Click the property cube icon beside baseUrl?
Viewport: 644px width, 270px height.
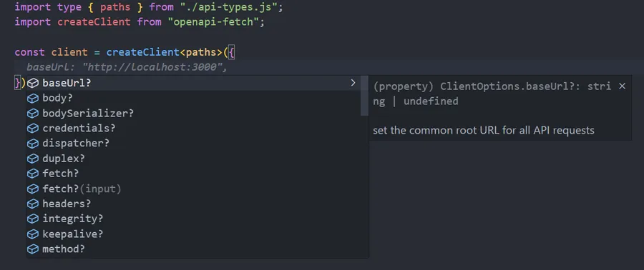(x=33, y=83)
